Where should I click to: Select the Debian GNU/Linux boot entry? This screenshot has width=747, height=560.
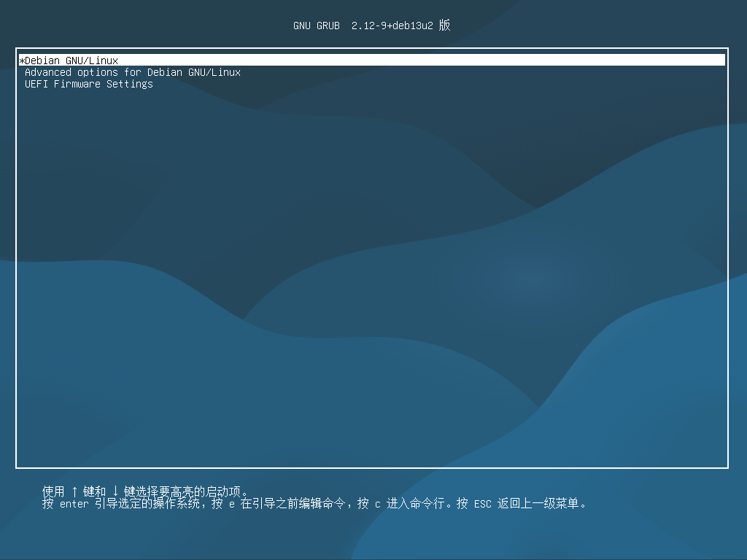point(371,60)
